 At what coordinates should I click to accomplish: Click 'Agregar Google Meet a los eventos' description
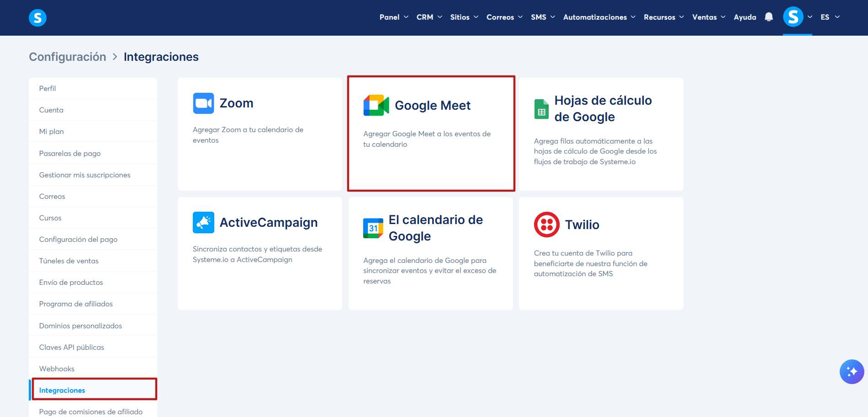click(427, 139)
